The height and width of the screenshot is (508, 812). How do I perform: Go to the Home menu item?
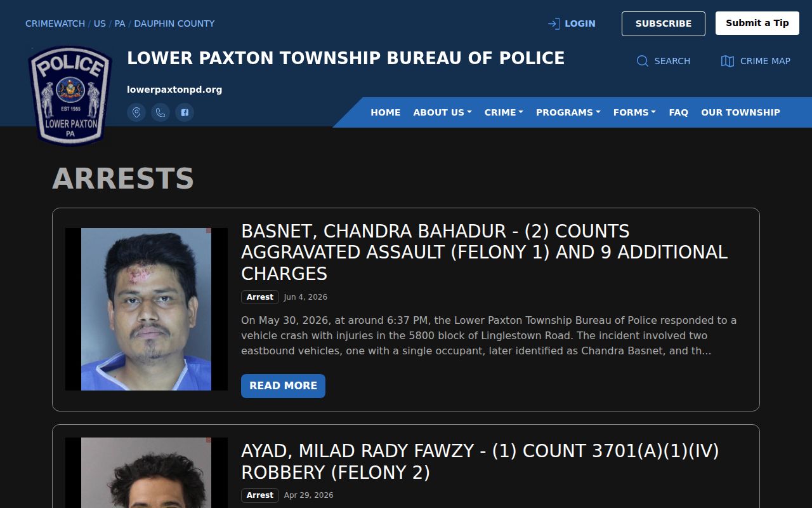click(x=386, y=112)
